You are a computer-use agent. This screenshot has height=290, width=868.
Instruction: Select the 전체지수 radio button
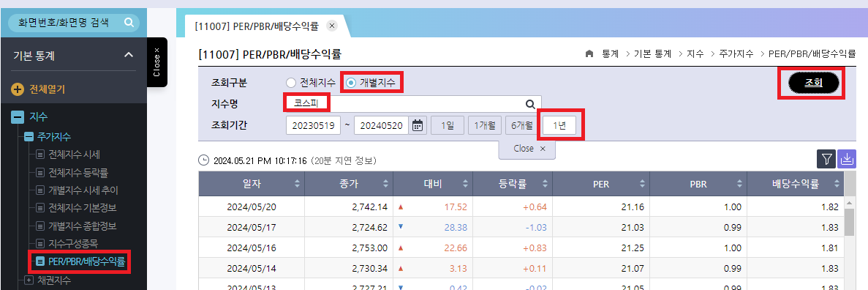coord(291,83)
